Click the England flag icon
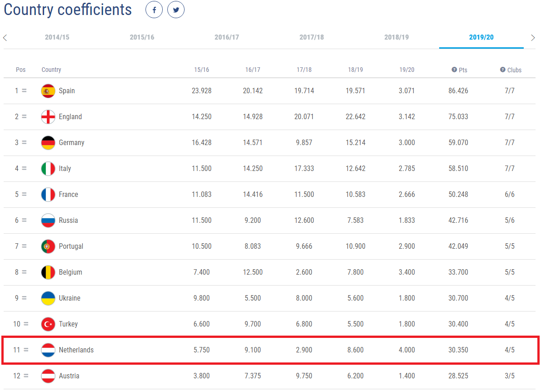 (48, 116)
